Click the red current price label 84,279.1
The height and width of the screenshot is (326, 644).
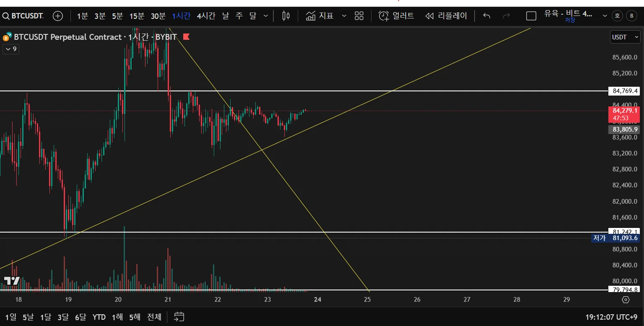point(624,114)
